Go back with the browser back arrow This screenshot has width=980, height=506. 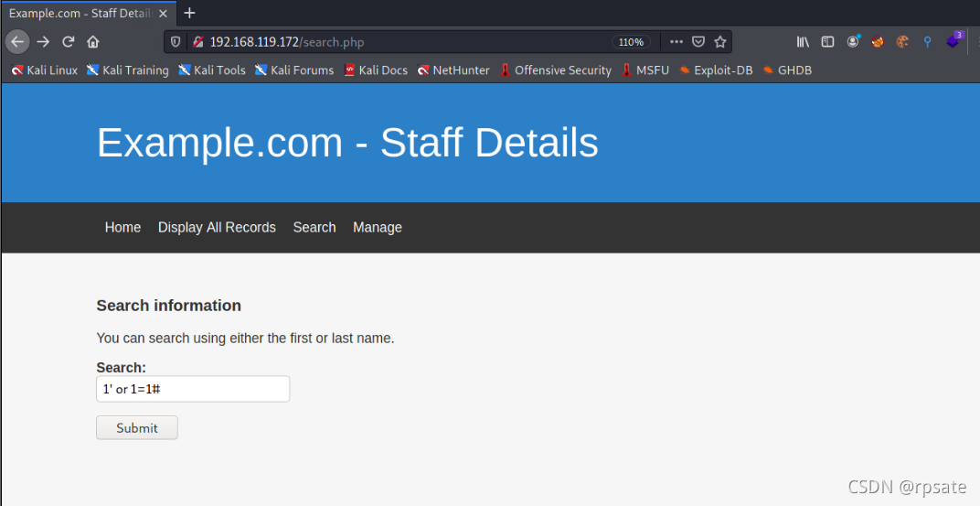point(17,42)
